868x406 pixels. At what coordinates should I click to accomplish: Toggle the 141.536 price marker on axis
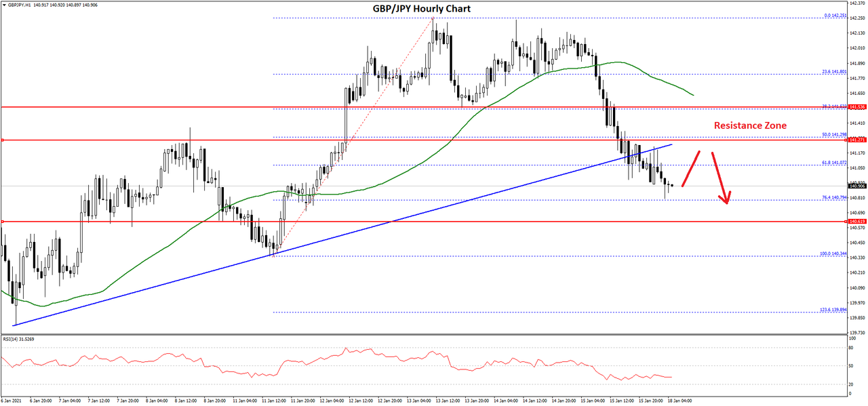[856, 106]
